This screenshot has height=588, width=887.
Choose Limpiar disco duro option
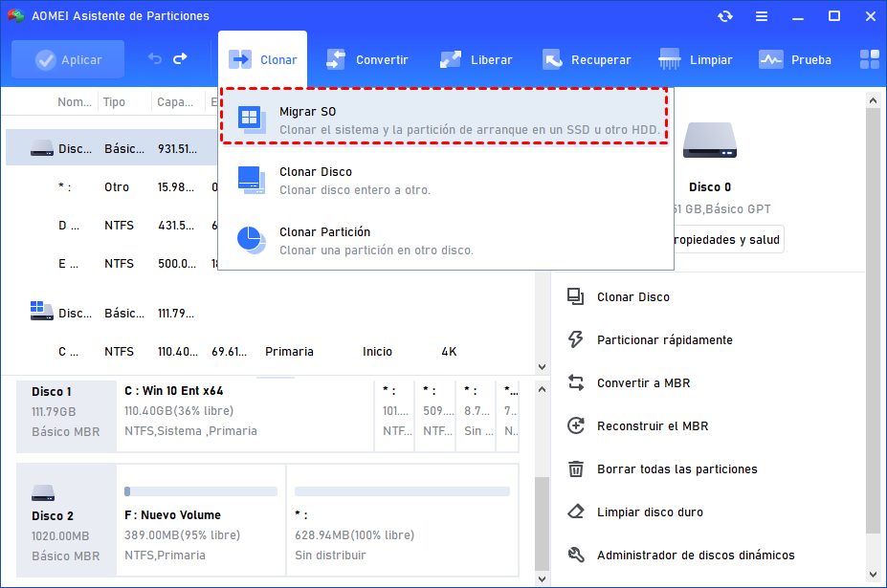coord(650,512)
